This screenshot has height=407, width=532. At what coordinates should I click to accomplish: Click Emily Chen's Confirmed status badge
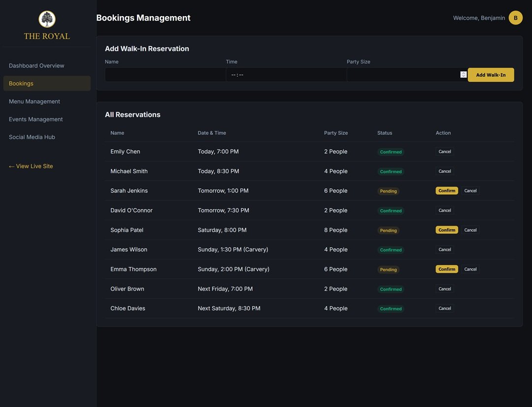(x=391, y=152)
